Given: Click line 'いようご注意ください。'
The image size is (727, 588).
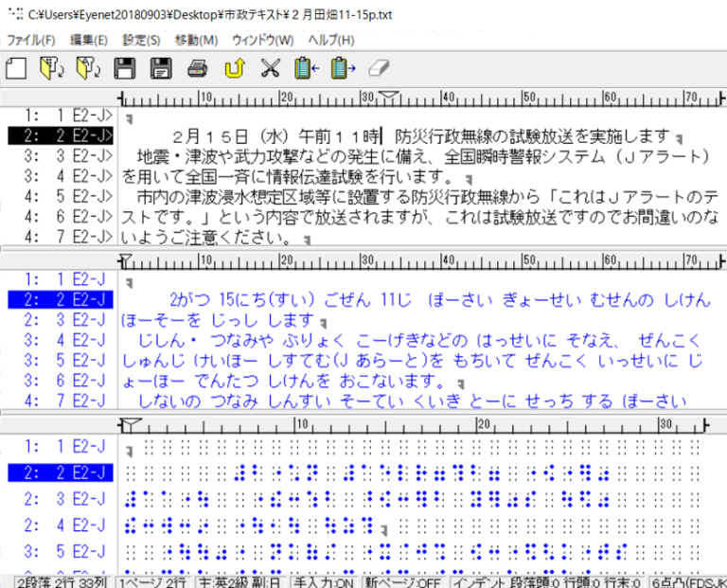Looking at the screenshot, I should tap(207, 238).
